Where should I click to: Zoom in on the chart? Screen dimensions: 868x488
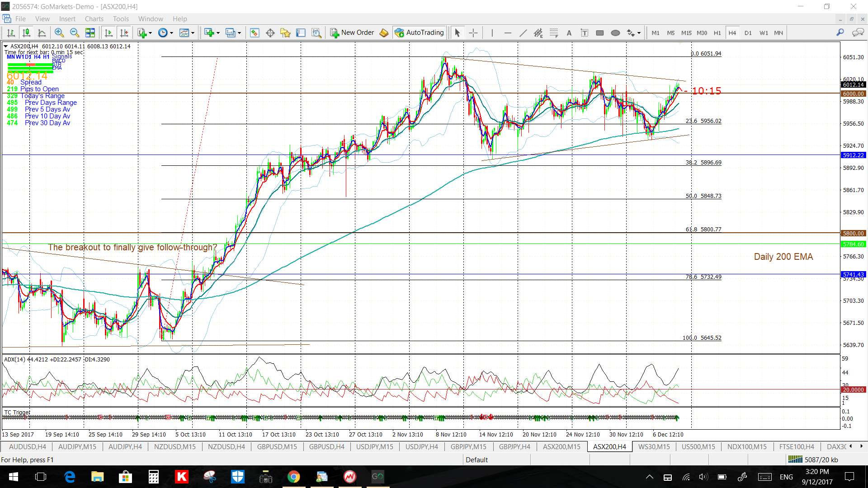[x=59, y=33]
